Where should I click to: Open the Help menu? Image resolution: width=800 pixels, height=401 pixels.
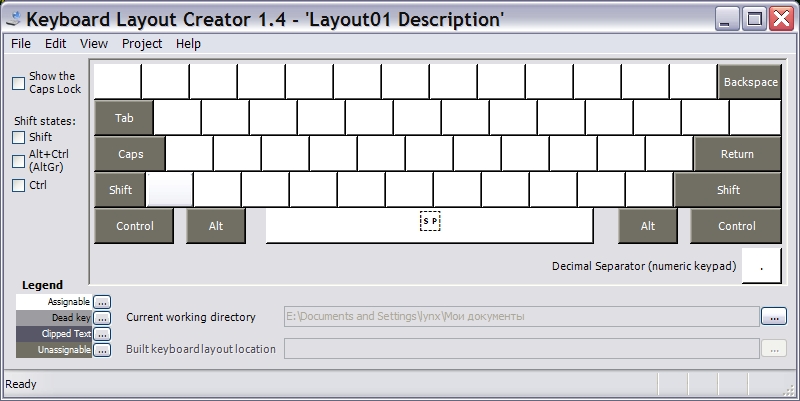(188, 44)
